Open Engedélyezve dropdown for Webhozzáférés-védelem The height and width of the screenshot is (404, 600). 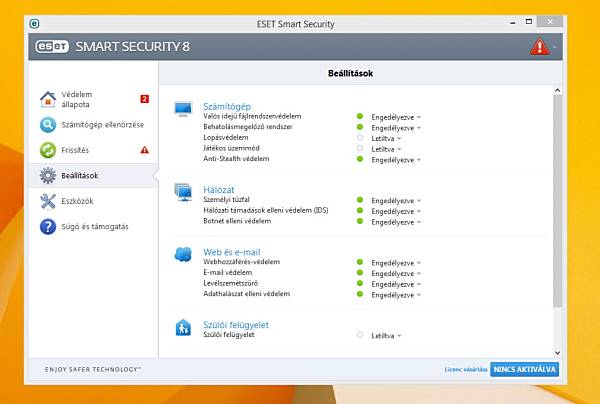pos(396,263)
